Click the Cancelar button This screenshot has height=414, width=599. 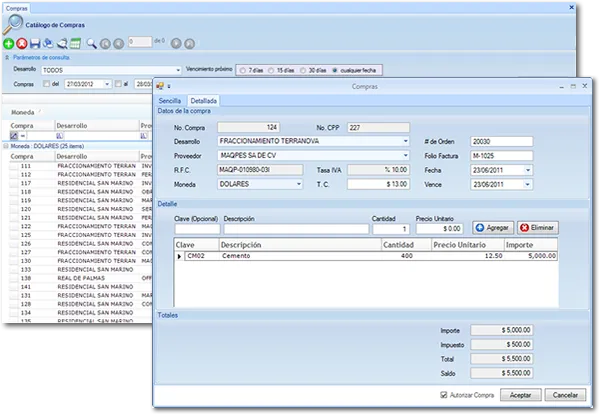pos(565,395)
